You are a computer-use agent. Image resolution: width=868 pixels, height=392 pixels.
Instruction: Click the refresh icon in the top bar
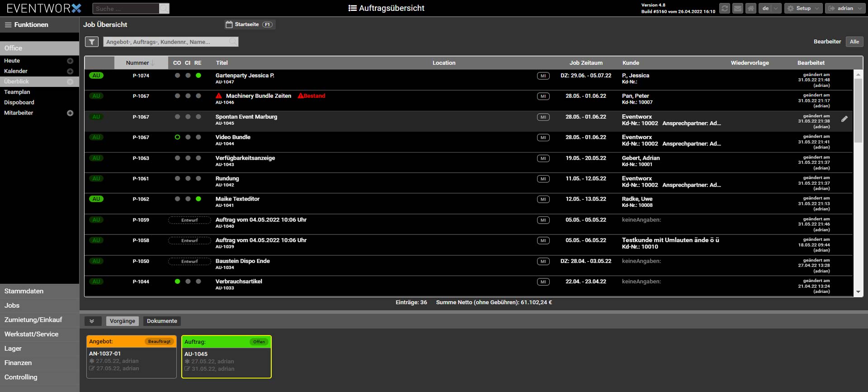click(x=725, y=9)
